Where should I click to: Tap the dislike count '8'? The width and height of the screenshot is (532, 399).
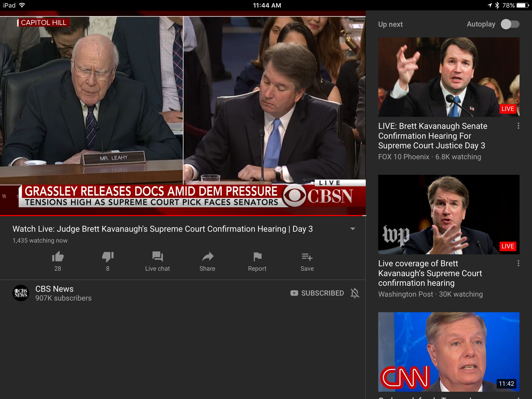108,269
